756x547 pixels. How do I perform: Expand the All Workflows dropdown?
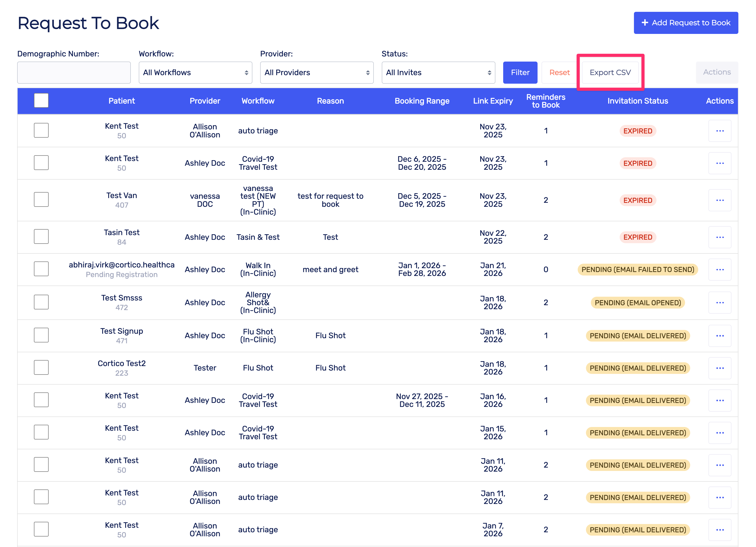coord(195,73)
